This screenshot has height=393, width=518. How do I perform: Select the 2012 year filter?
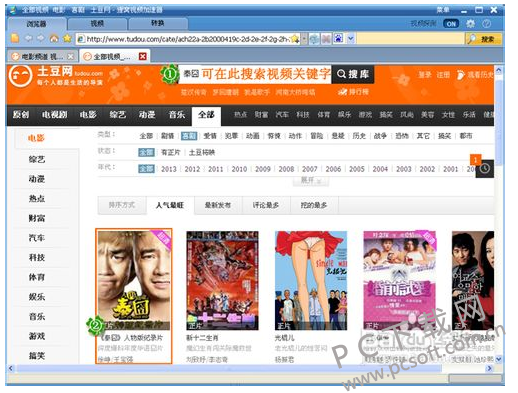click(192, 169)
